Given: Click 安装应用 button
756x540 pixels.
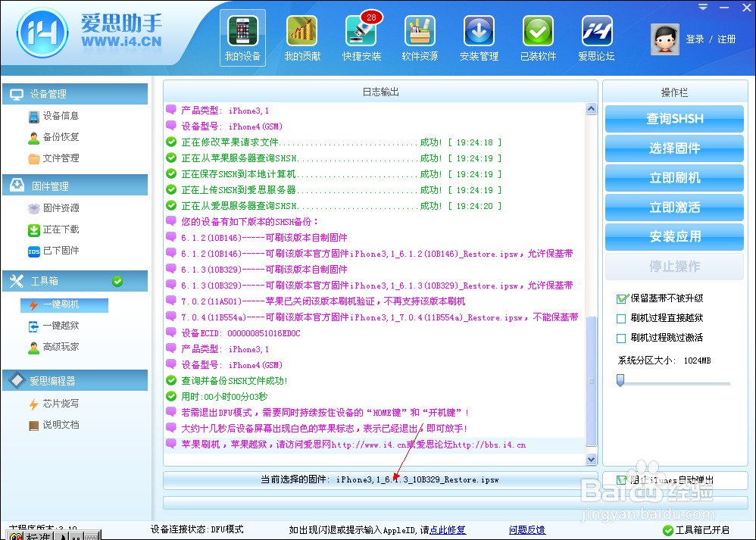Looking at the screenshot, I should click(674, 237).
